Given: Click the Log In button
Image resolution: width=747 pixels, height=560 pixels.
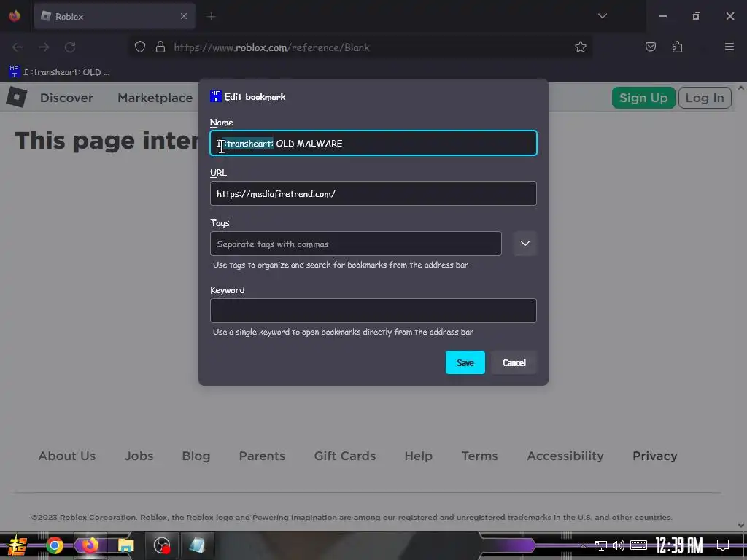Looking at the screenshot, I should click(705, 98).
